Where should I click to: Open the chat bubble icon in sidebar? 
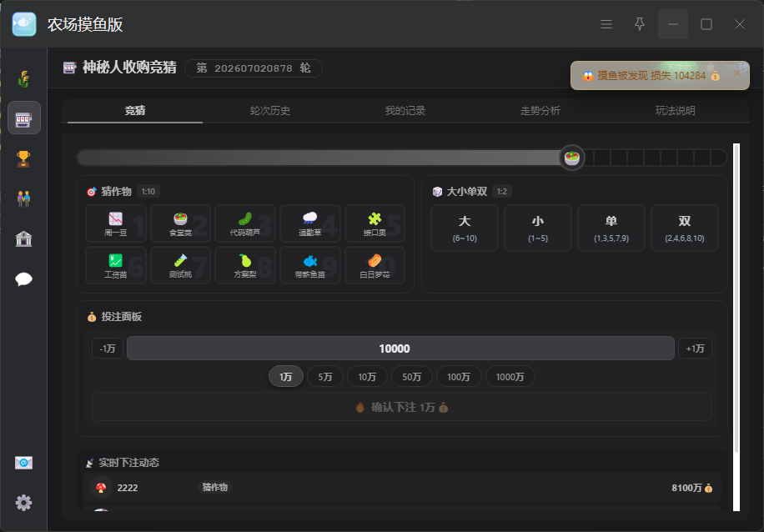click(x=23, y=279)
